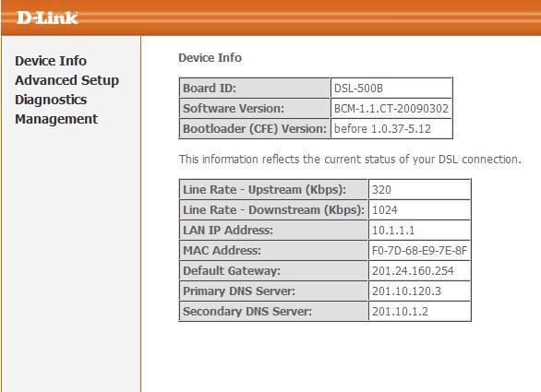The height and width of the screenshot is (392, 541).
Task: Open Advanced Setup in the sidebar
Action: click(67, 80)
